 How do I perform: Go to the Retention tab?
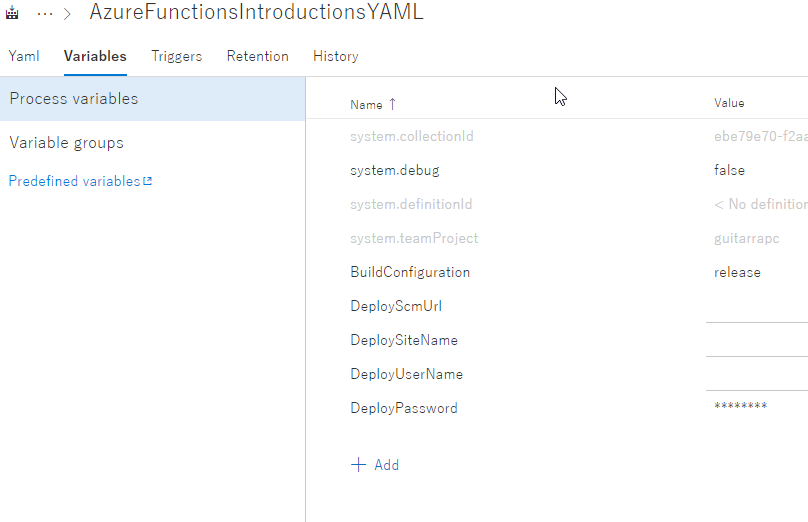[x=257, y=56]
